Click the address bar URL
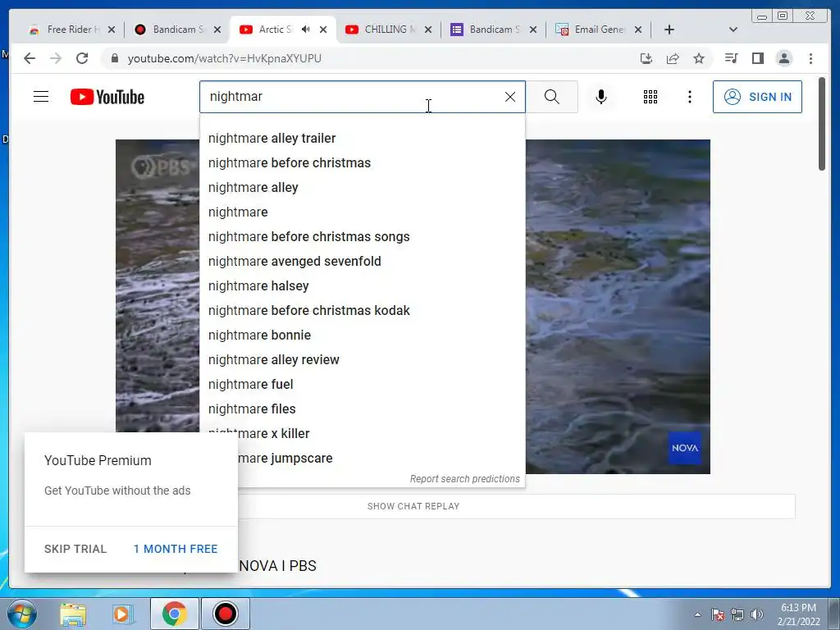840x630 pixels. click(x=225, y=58)
